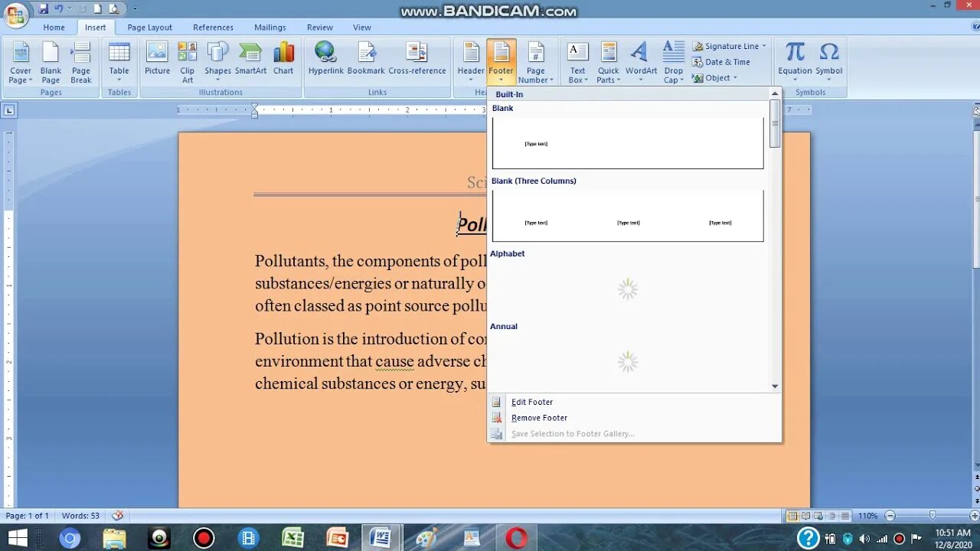Insert a Page Break
Image resolution: width=980 pixels, height=551 pixels.
tap(81, 63)
